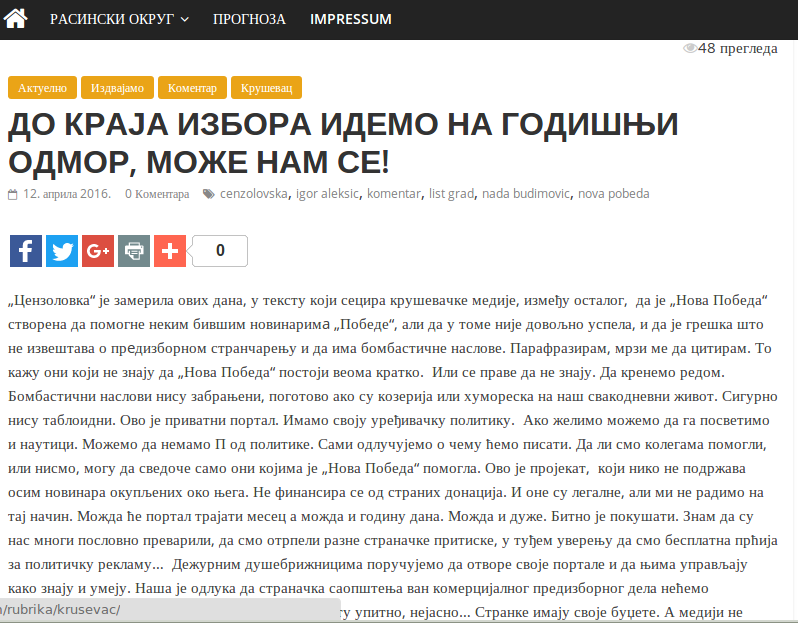Print the article using printer icon

(134, 251)
